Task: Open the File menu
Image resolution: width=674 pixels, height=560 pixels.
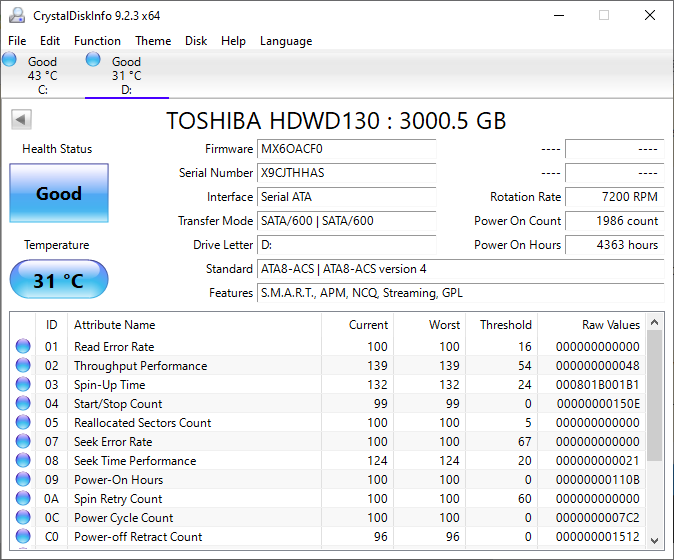Action: (17, 41)
